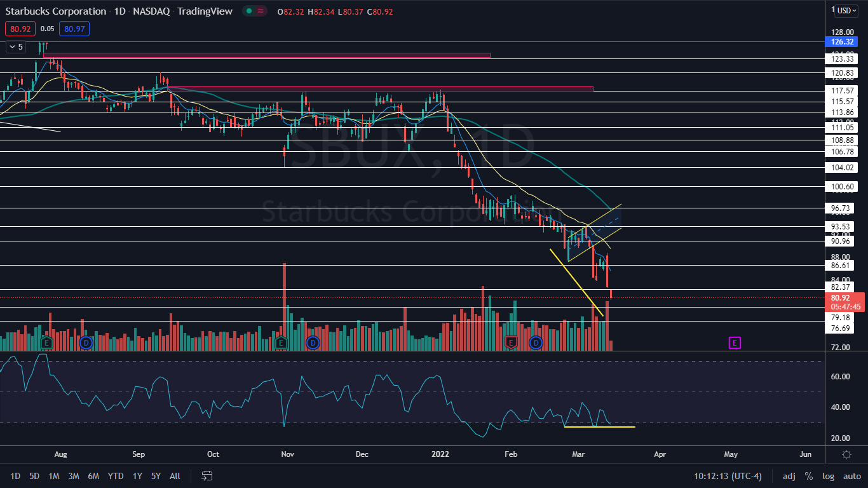Collapse the indicator legend showing 5

point(17,46)
